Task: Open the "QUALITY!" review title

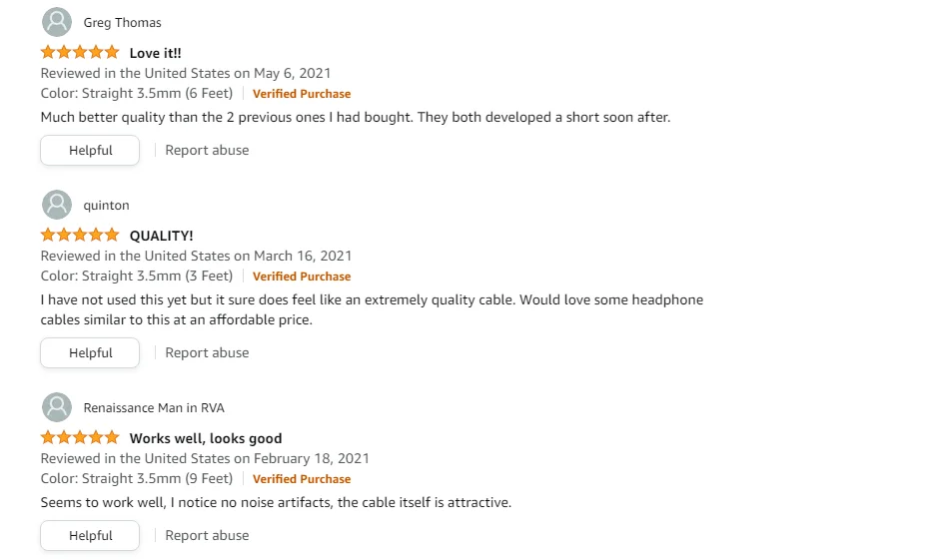Action: tap(162, 236)
